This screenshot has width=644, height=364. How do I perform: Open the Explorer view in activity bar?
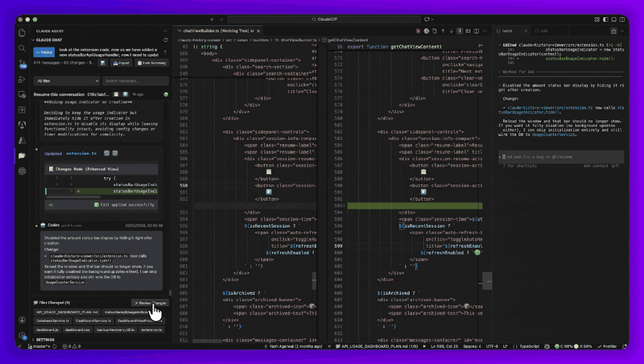[x=23, y=33]
